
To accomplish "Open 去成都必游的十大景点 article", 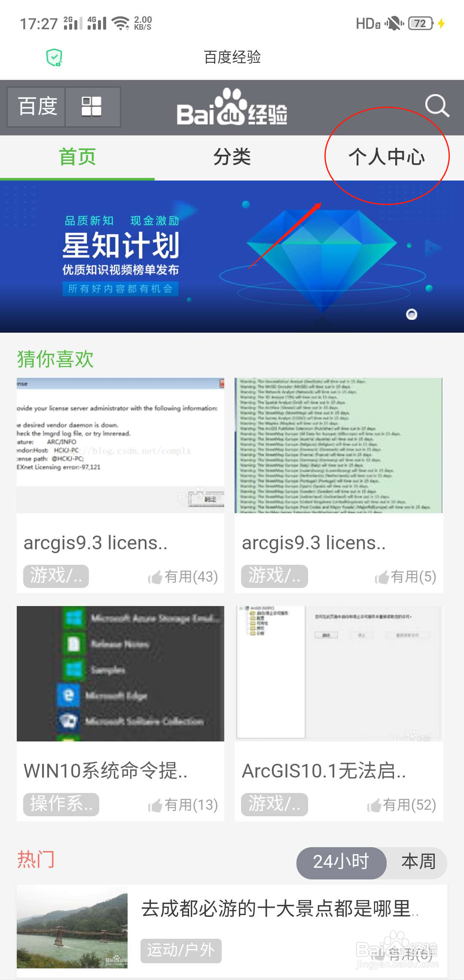I will tap(279, 909).
